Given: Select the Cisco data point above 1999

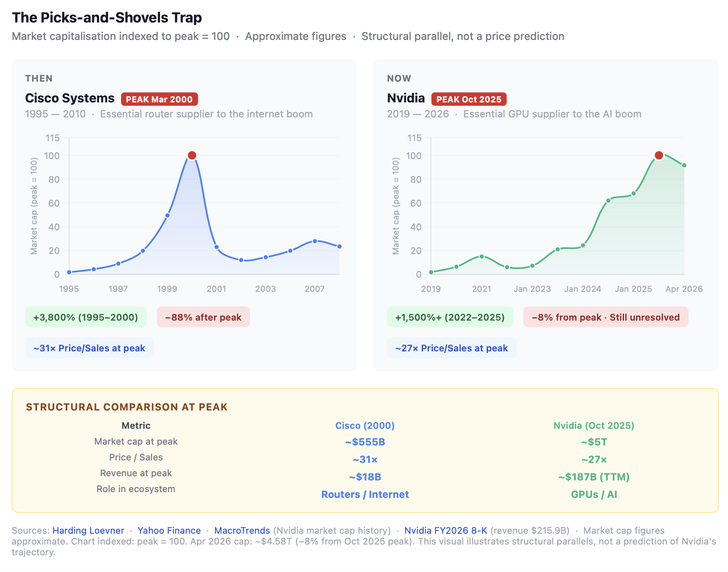Looking at the screenshot, I should pyautogui.click(x=167, y=215).
